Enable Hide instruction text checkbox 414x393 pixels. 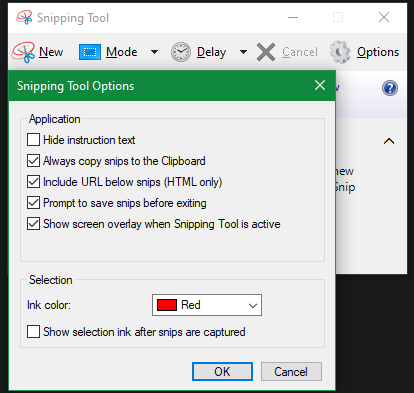pyautogui.click(x=33, y=140)
